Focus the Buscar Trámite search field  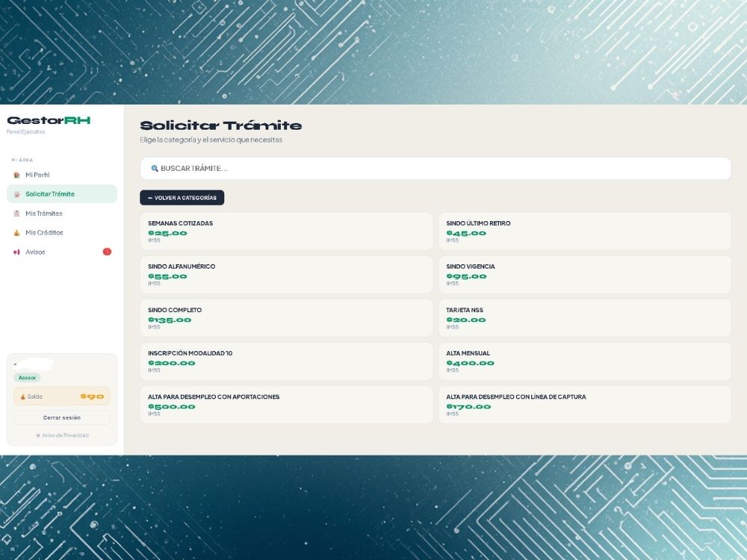click(436, 169)
